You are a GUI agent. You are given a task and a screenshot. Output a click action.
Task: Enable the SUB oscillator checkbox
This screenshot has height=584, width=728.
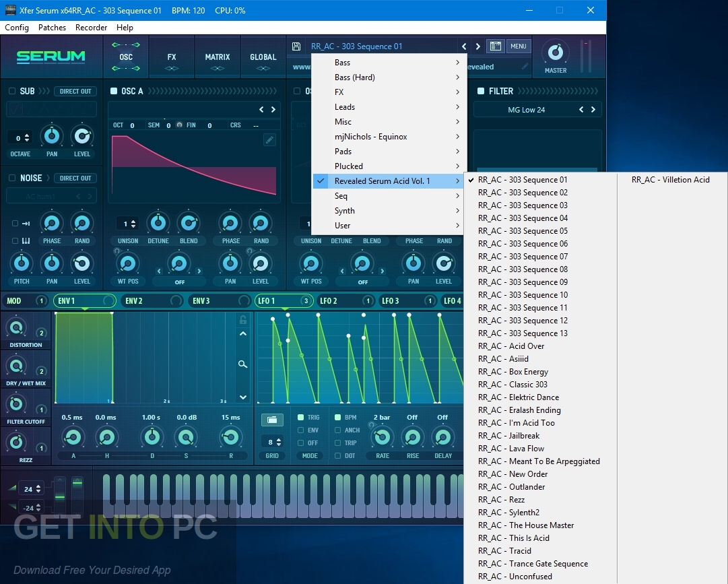coord(12,91)
